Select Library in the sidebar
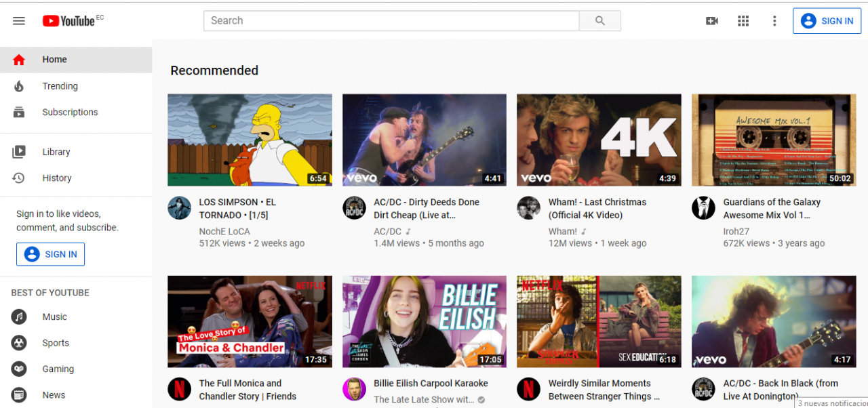This screenshot has width=868, height=408. (x=56, y=152)
